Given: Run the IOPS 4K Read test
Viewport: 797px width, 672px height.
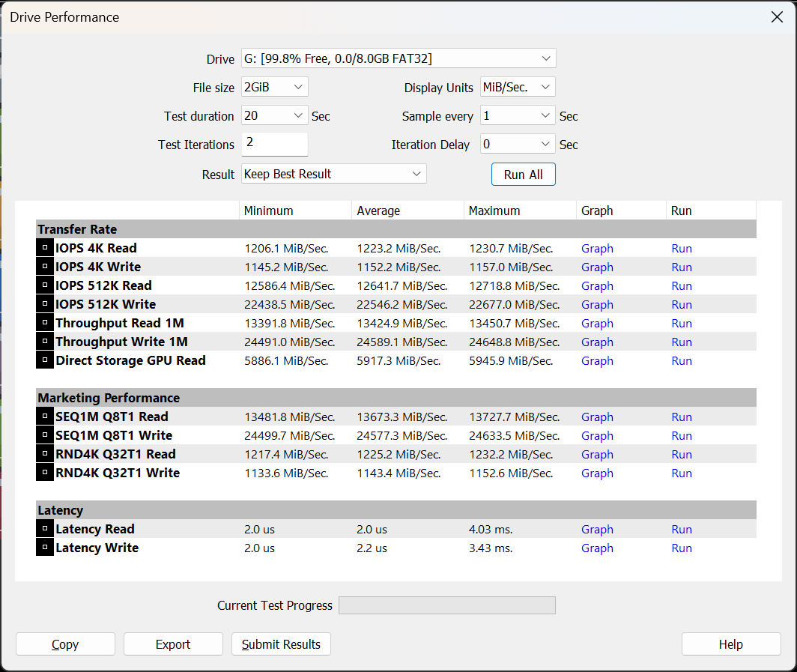Looking at the screenshot, I should pyautogui.click(x=682, y=248).
